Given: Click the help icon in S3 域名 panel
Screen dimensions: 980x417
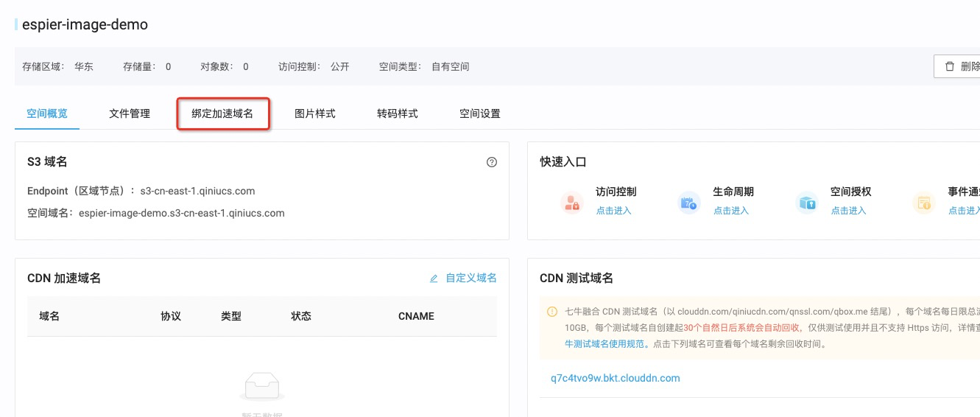Looking at the screenshot, I should (492, 162).
